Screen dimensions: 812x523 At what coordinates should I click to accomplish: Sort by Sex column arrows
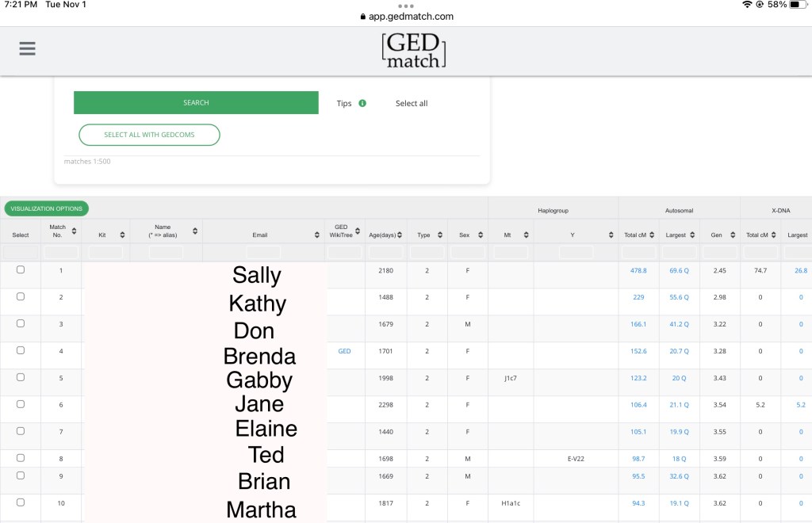(477, 235)
